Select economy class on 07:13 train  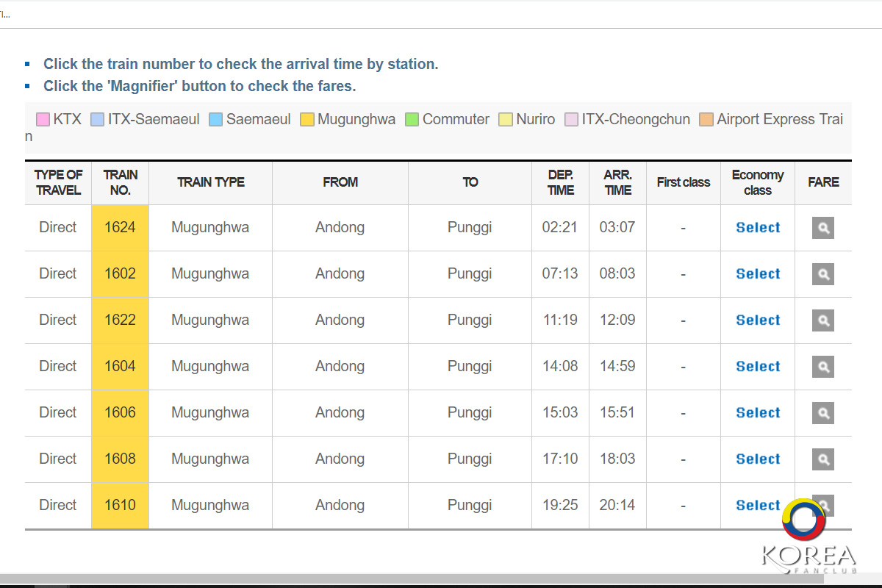point(758,274)
